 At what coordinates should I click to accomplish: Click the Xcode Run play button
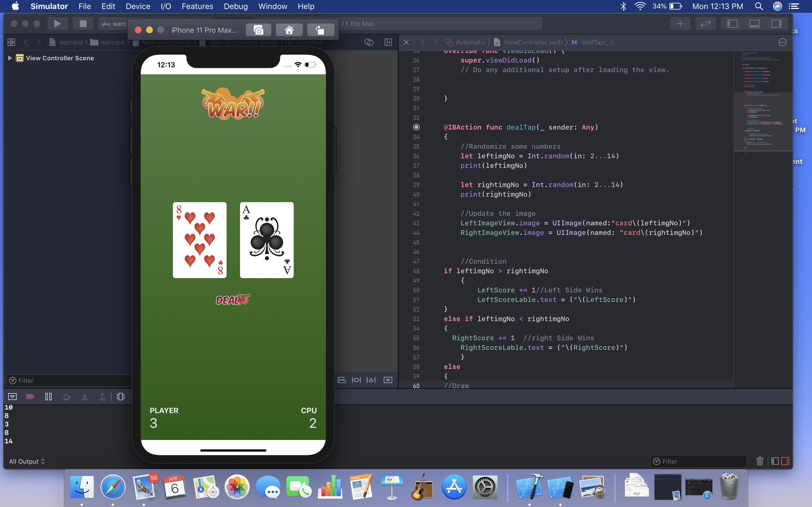coord(58,24)
